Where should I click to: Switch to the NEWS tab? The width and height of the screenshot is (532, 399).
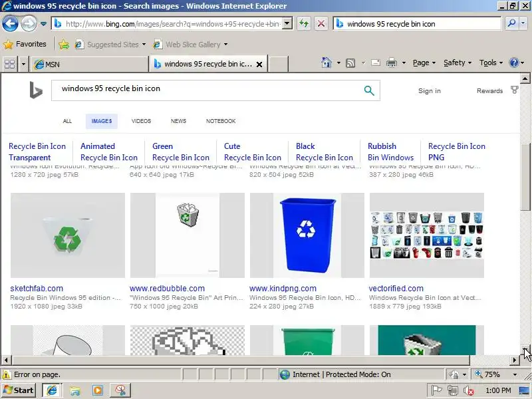[178, 121]
